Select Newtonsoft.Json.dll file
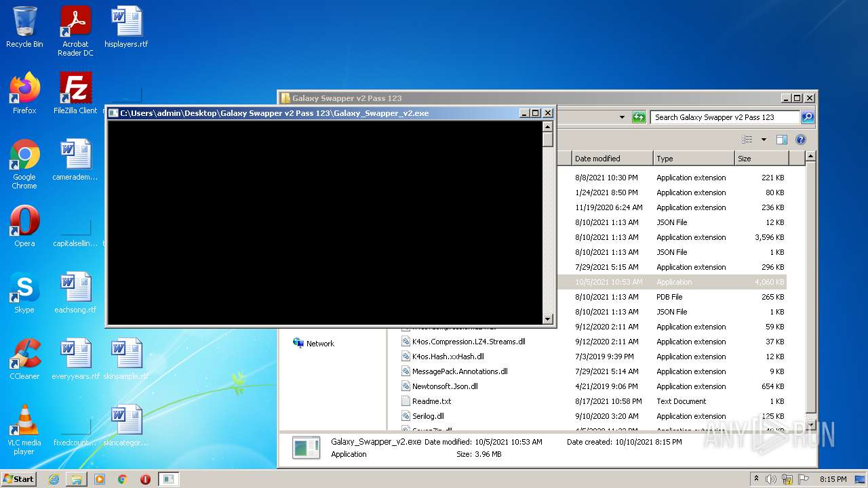The image size is (868, 488). [x=439, y=386]
